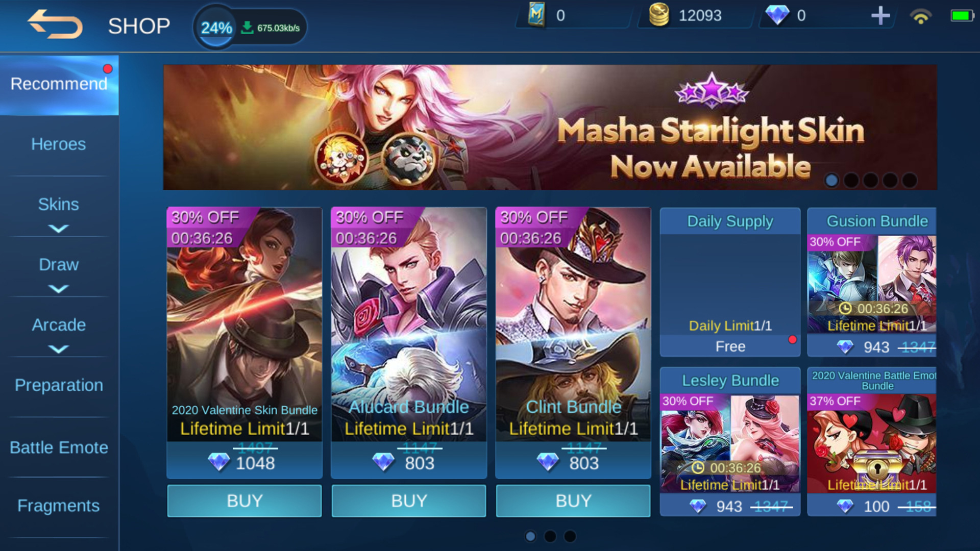980x551 pixels.
Task: Open the Masha Starlight Skin banner
Action: click(550, 127)
